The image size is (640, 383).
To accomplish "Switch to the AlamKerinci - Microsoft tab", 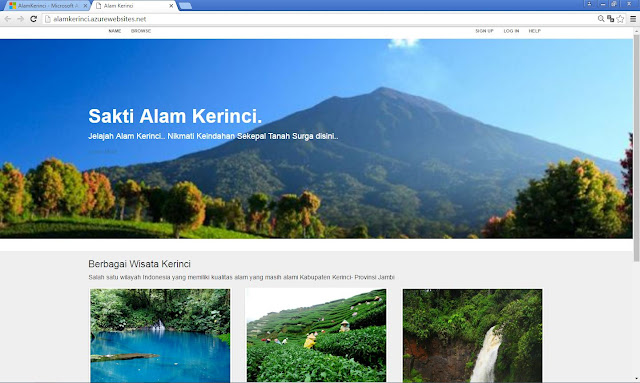I will tap(46, 6).
